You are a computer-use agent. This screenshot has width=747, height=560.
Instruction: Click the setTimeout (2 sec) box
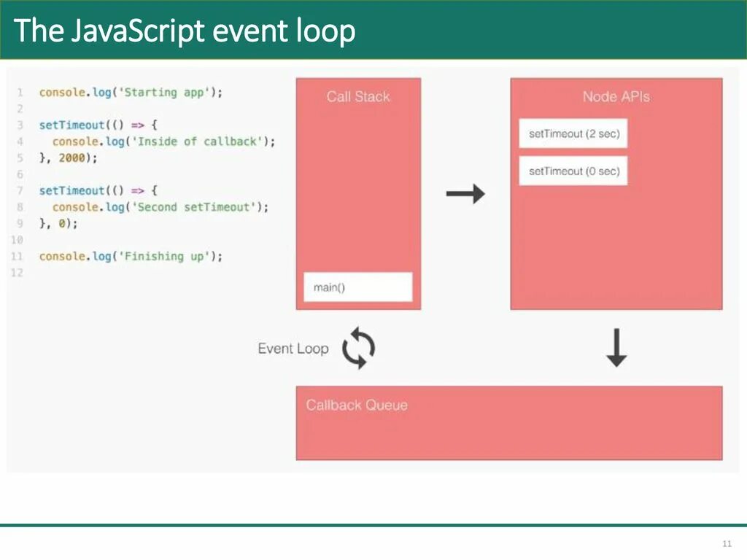pos(573,133)
